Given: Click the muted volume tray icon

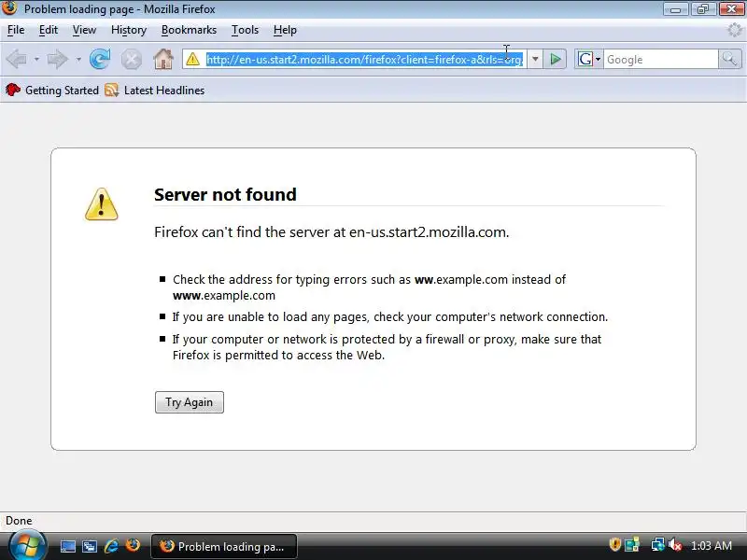Looking at the screenshot, I should coord(675,545).
